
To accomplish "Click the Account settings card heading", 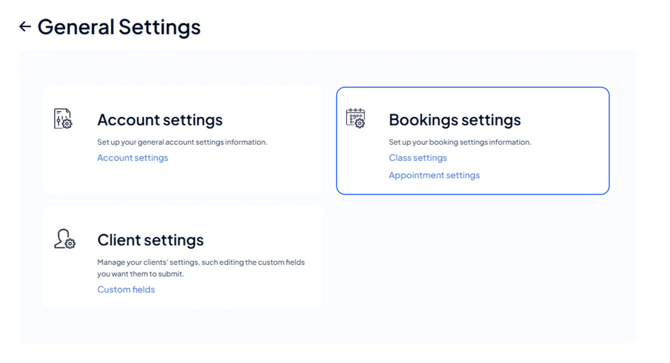I will tap(160, 120).
